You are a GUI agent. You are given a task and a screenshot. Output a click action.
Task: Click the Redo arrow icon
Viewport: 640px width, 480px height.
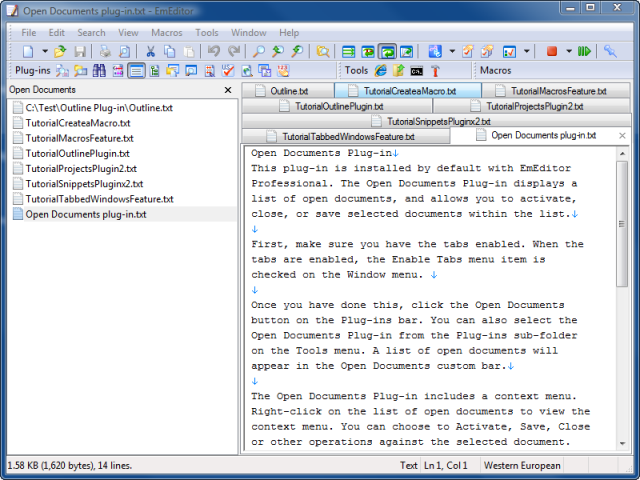click(233, 51)
